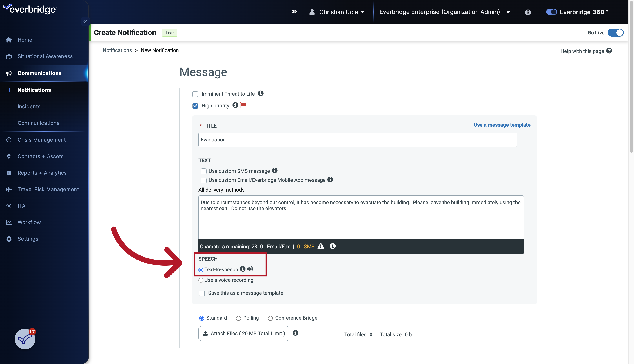Viewport: 634px width, 364px height.
Task: Check Save this as a message template
Action: click(x=202, y=293)
